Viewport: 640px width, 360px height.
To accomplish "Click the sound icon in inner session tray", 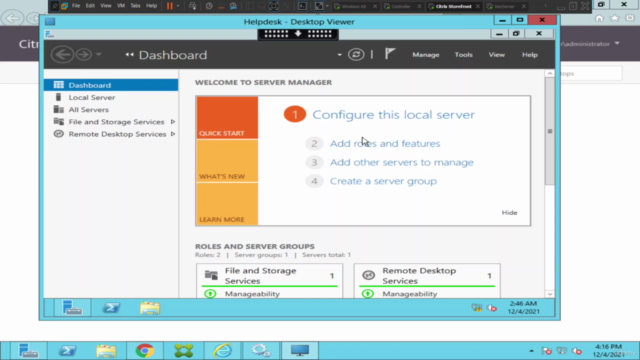I will point(492,308).
